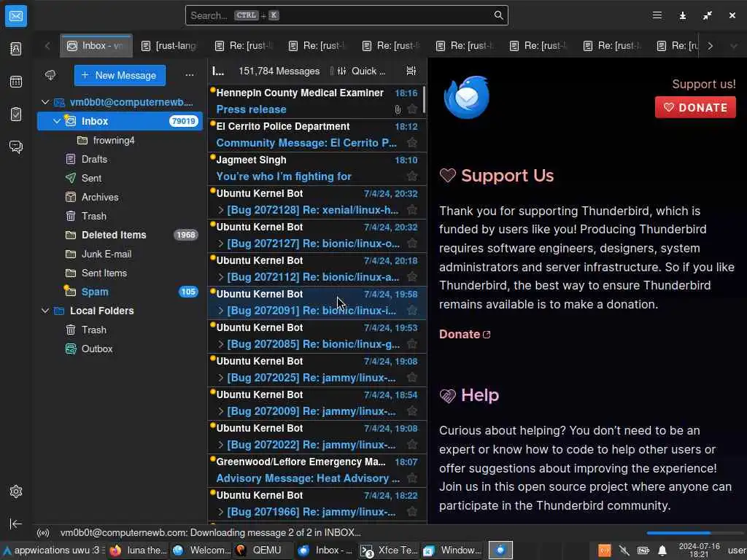Collapse Local Folders tree
Image resolution: width=747 pixels, height=560 pixels.
(45, 311)
